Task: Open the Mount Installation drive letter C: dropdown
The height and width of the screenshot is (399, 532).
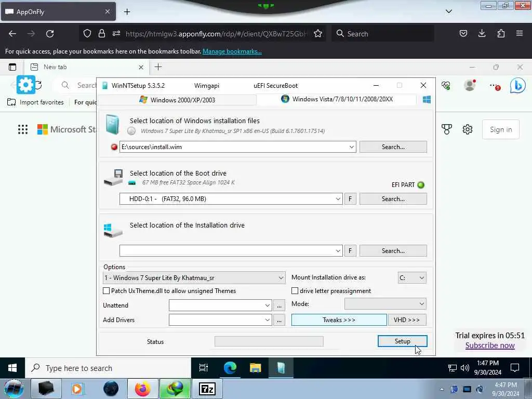Action: pos(412,278)
